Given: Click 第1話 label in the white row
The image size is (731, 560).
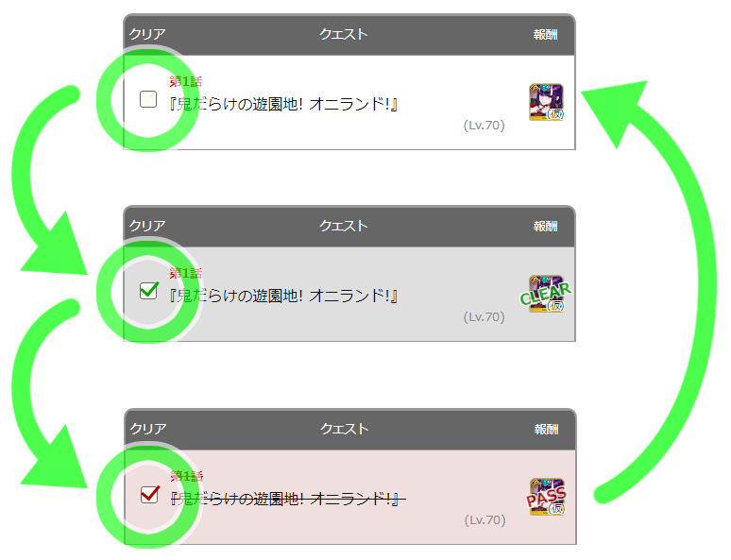Looking at the screenshot, I should point(185,81).
